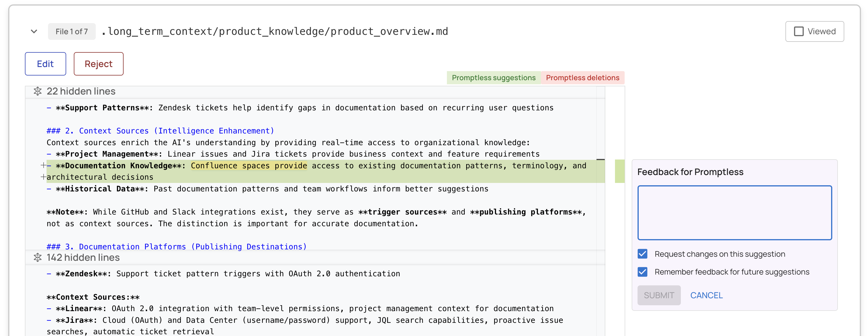868x336 pixels.
Task: Click the 22 hidden lines label
Action: tap(81, 91)
